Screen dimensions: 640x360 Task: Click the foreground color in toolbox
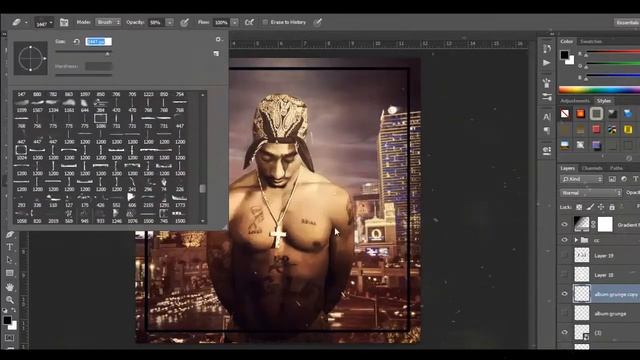[7, 320]
